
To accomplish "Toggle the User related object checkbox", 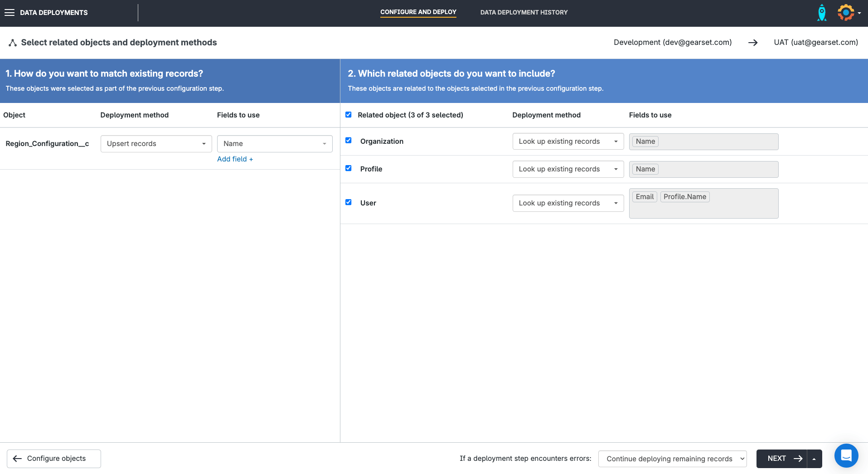I will coord(349,202).
